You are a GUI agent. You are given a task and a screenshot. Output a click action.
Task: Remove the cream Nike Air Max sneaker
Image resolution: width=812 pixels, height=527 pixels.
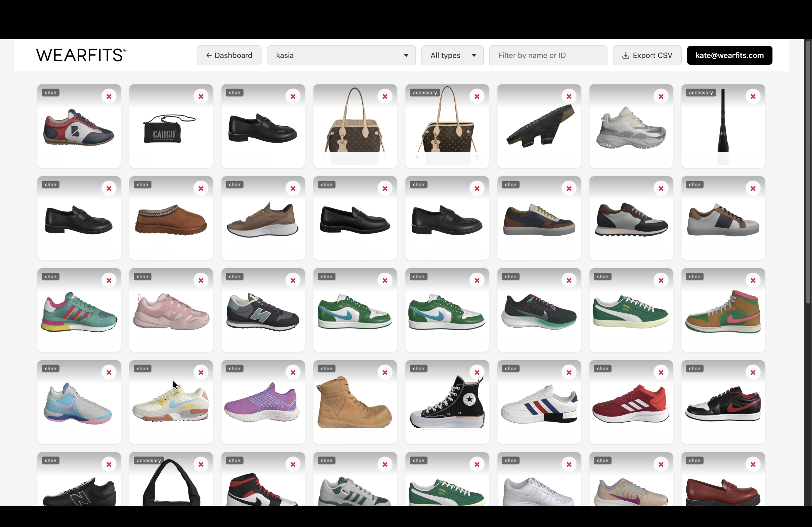point(201,373)
